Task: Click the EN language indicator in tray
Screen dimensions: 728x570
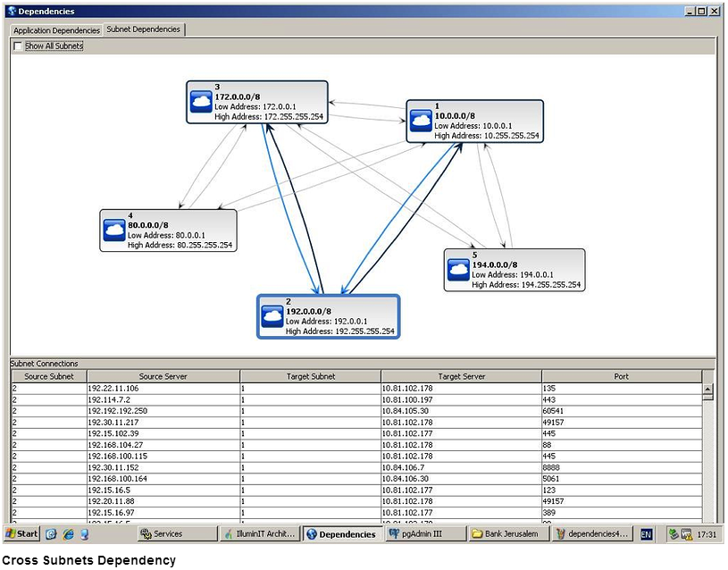Action: point(646,534)
